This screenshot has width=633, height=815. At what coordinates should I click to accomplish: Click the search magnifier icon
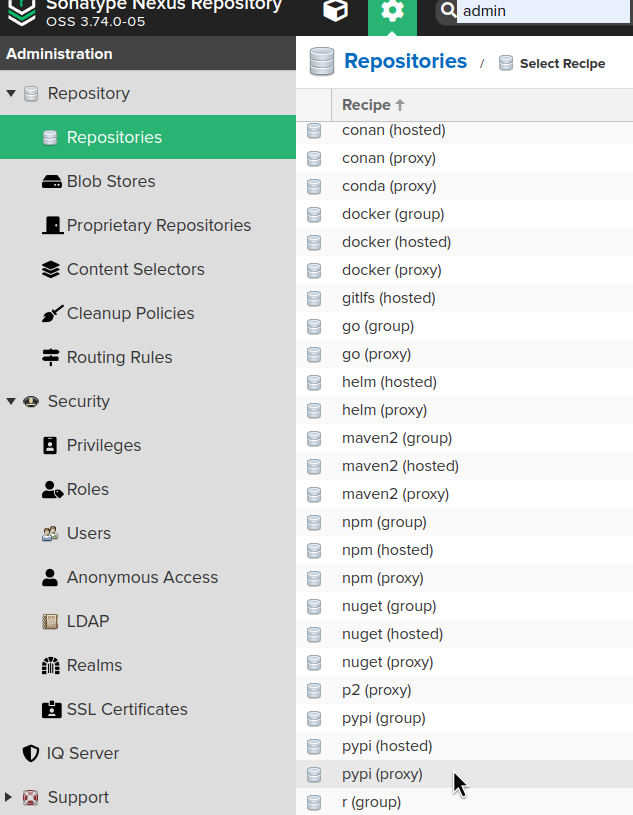pyautogui.click(x=447, y=10)
